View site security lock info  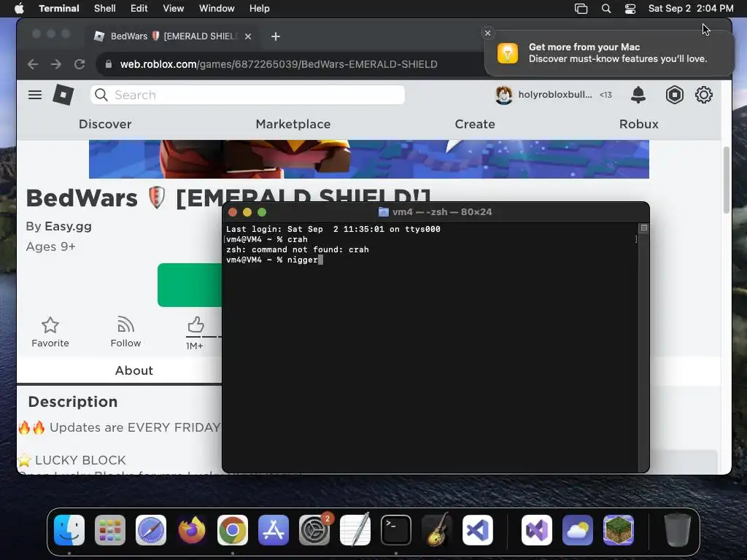click(x=109, y=64)
